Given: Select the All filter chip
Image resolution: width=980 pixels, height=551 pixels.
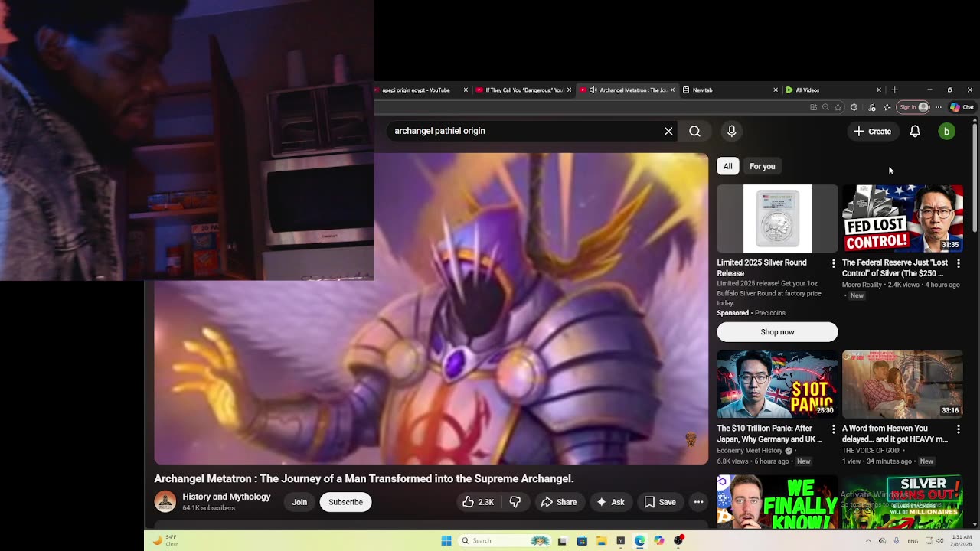Looking at the screenshot, I should pos(728,166).
